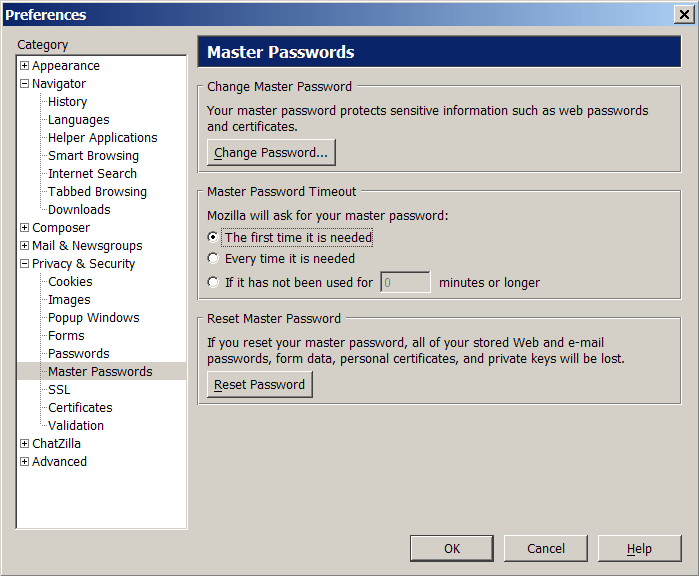699x576 pixels.
Task: Open the Cookies preferences item
Action: (70, 282)
